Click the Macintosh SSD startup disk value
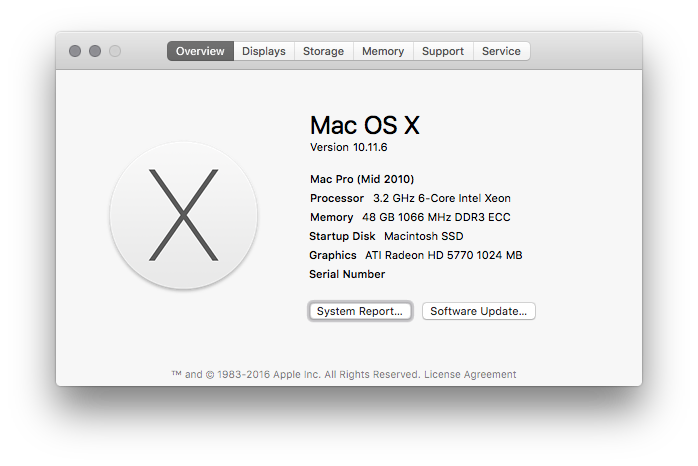698x466 pixels. coord(424,236)
